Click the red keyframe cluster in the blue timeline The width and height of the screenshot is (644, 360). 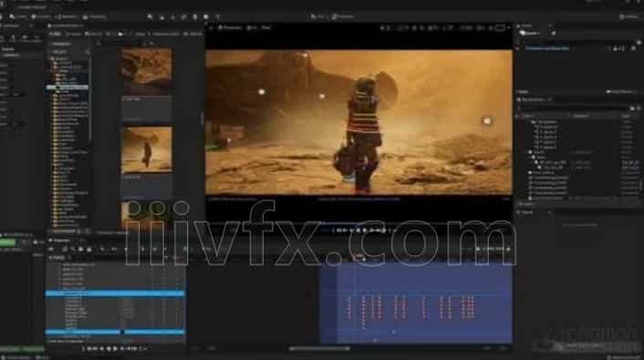coord(410,307)
